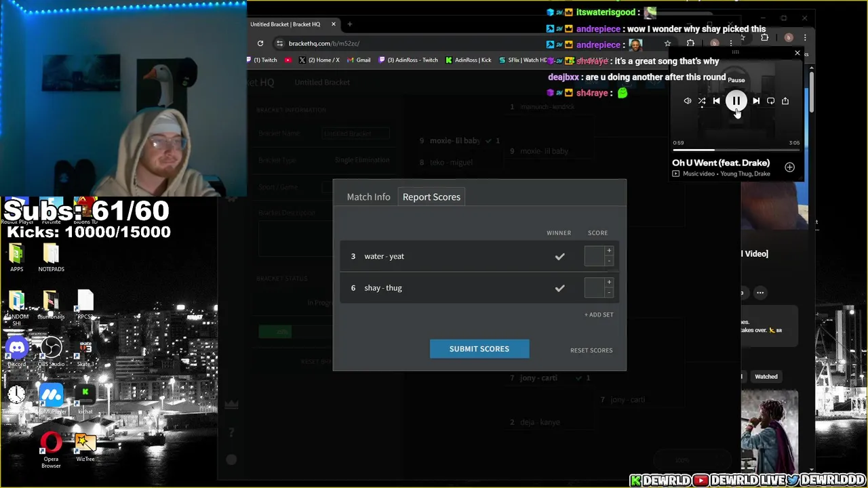Launch OBS Studio from the desktop
This screenshot has height=488, width=868.
(51, 352)
